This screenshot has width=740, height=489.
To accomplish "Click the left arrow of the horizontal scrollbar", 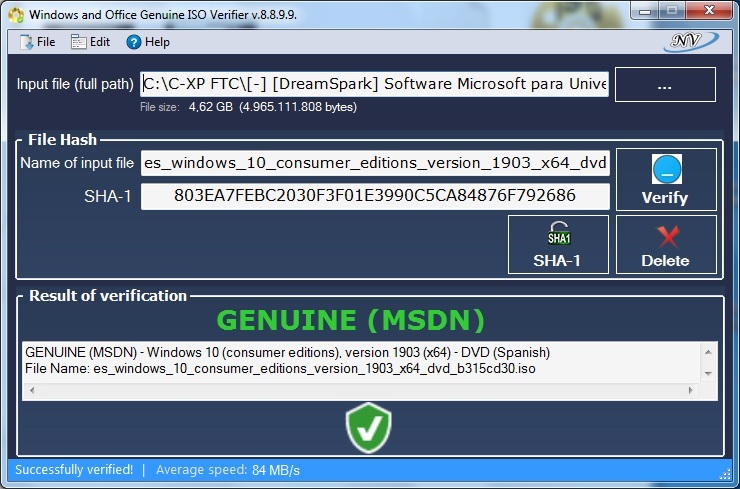I will click(30, 390).
